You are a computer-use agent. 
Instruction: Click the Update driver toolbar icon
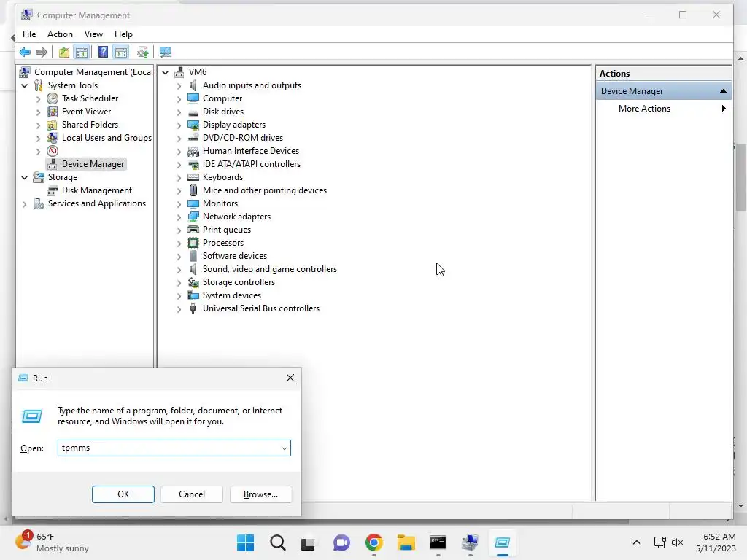[142, 52]
